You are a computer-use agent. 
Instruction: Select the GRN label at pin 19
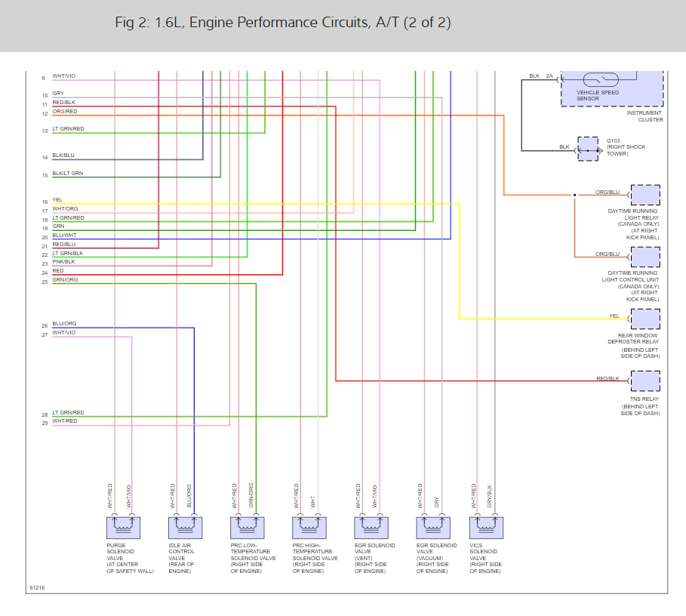(58, 226)
